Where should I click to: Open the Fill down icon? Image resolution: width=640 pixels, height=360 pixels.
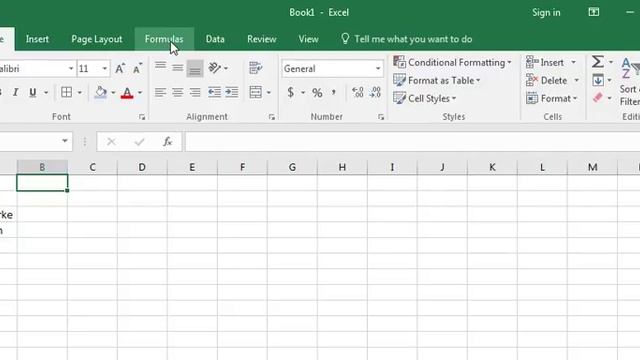pos(598,80)
